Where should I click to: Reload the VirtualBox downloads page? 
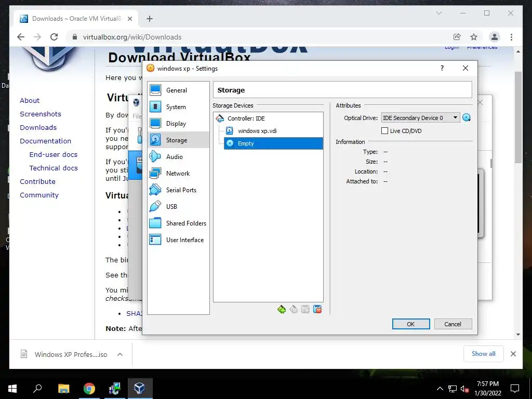pos(54,37)
